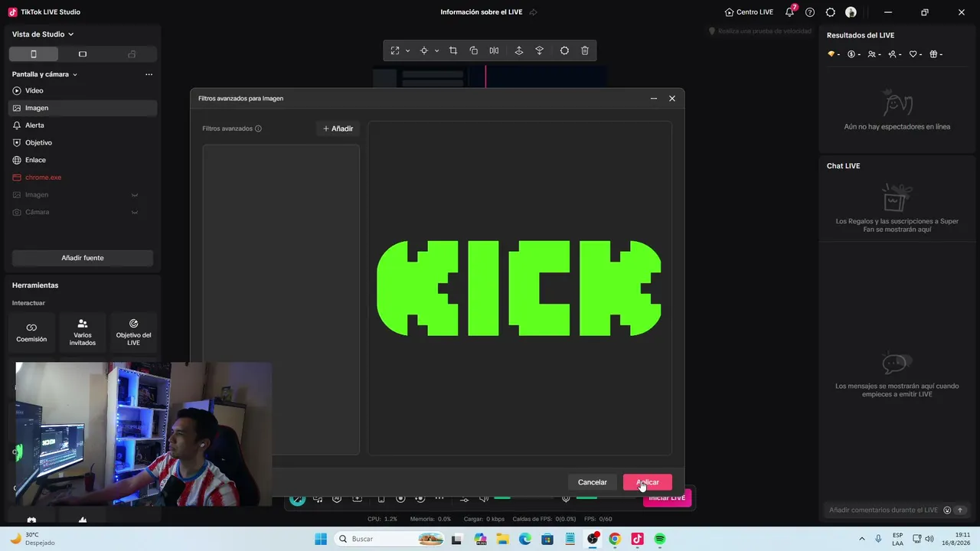Open the help question mark icon
This screenshot has width=980, height=551.
(810, 12)
